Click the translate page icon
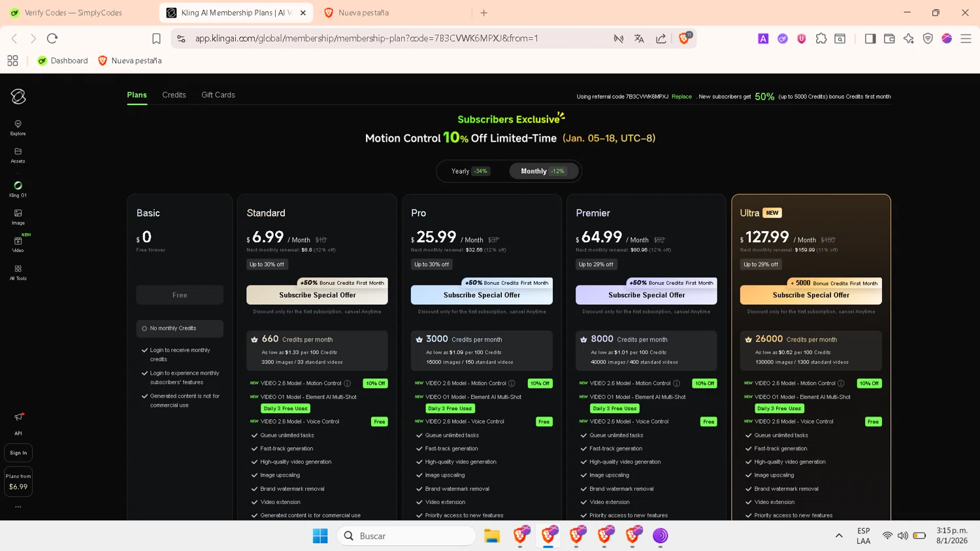The height and width of the screenshot is (551, 980). click(x=639, y=39)
